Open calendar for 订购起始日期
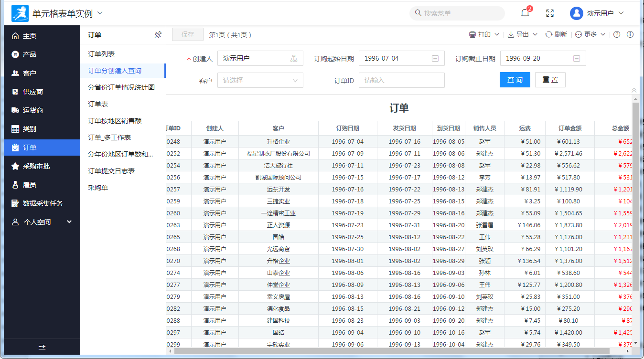The height and width of the screenshot is (359, 644). [435, 58]
